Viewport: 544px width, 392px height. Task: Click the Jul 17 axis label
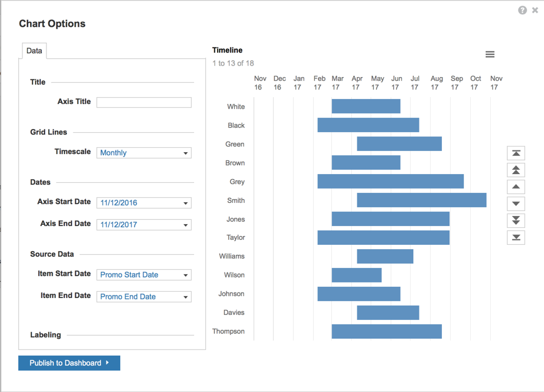[415, 83]
